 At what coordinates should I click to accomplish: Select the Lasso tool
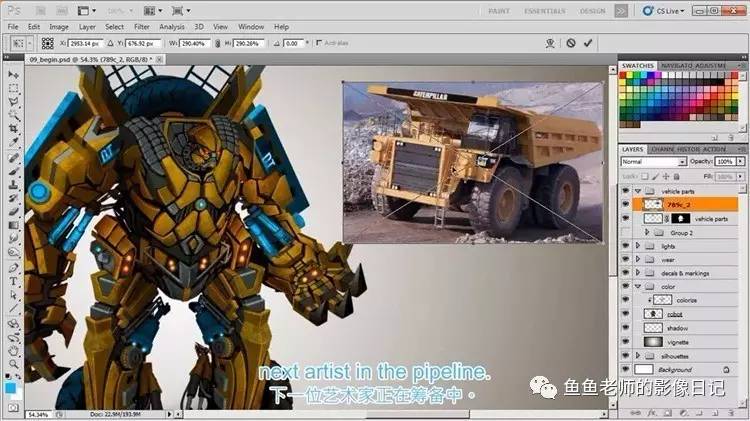pyautogui.click(x=13, y=102)
